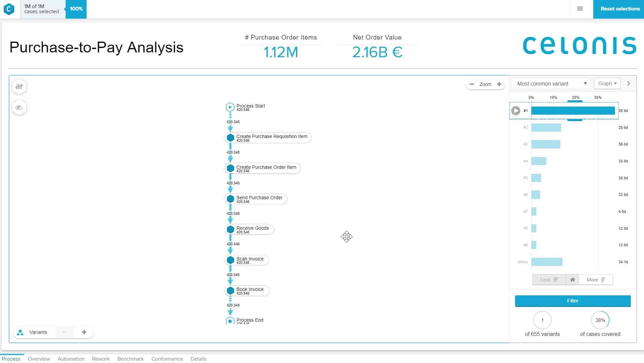Select the variant #3 bar

(x=546, y=144)
